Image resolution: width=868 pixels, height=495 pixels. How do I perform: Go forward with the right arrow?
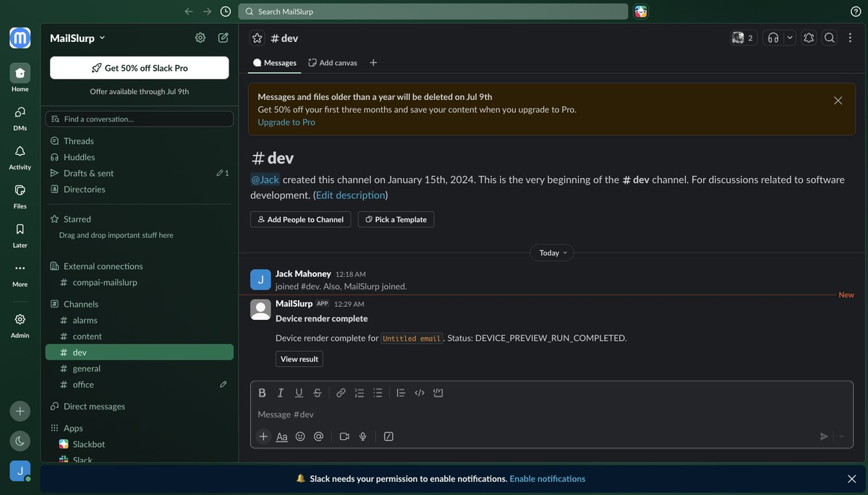[x=208, y=12]
